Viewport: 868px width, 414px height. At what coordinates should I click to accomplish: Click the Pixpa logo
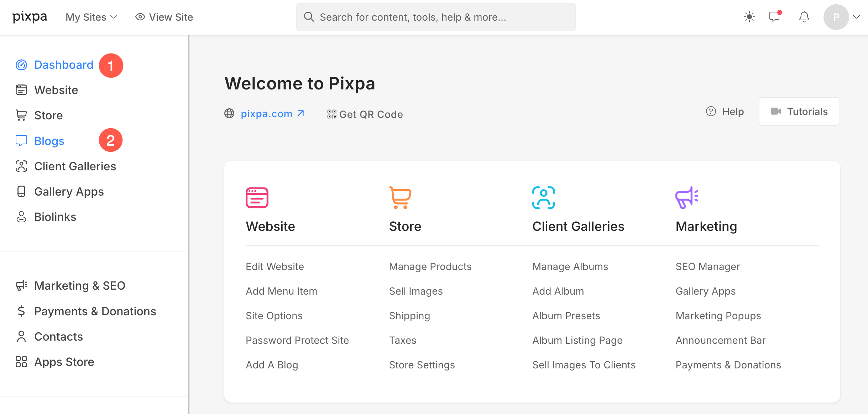30,17
